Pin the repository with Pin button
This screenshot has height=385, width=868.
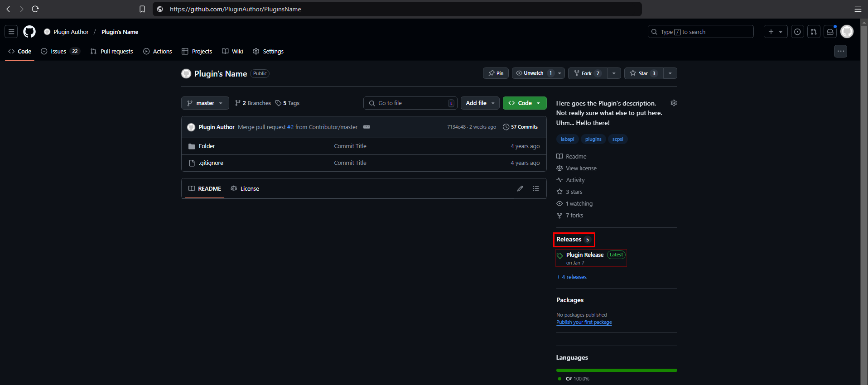(496, 73)
